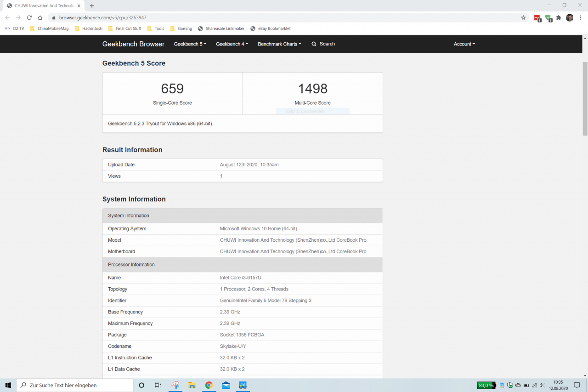Click the Geekbench Browser home link
Screen dimensions: 588x392
pos(133,44)
